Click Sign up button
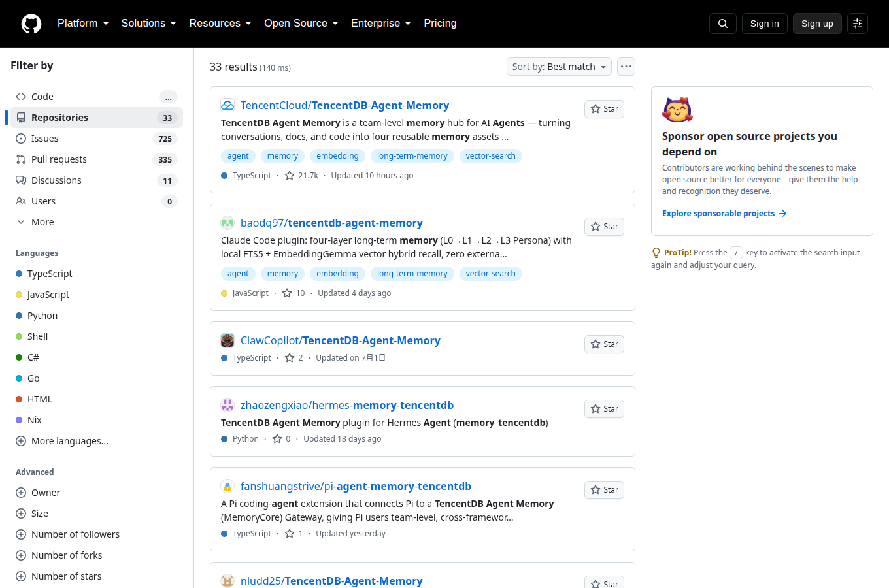 coord(817,24)
